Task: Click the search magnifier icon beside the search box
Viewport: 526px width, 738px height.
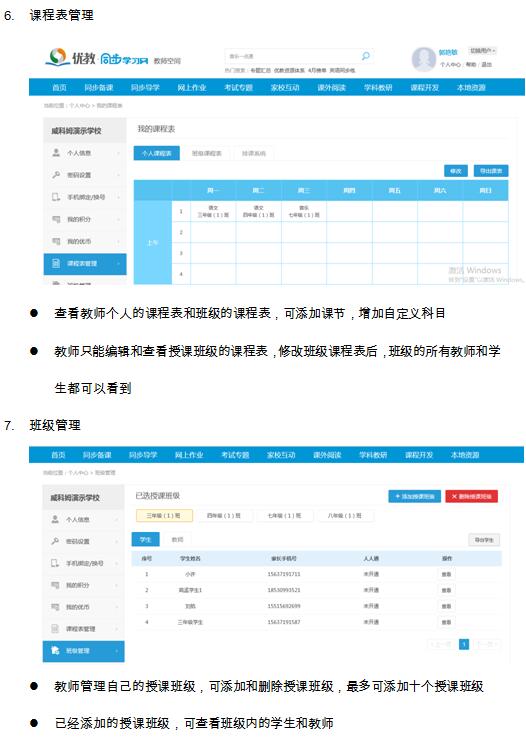Action: (x=366, y=56)
